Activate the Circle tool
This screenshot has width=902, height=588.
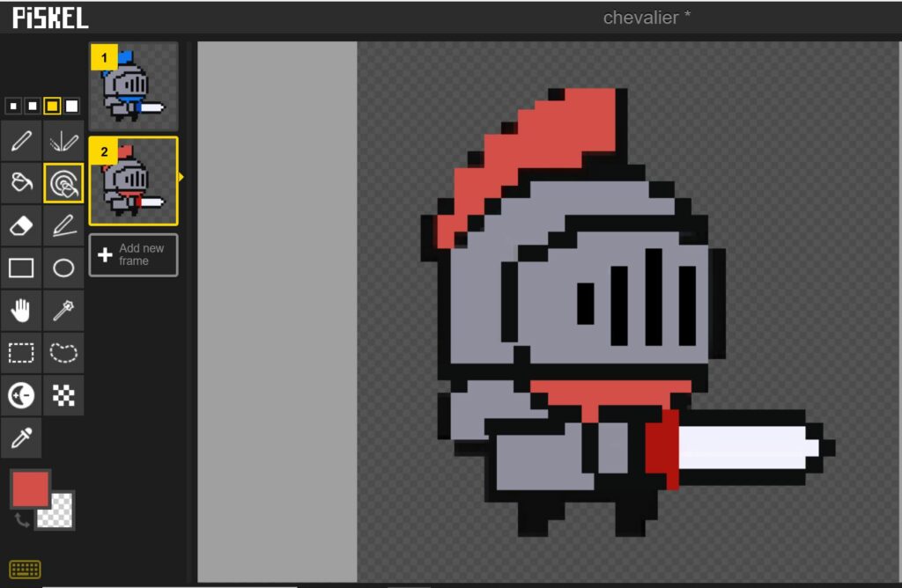(63, 268)
